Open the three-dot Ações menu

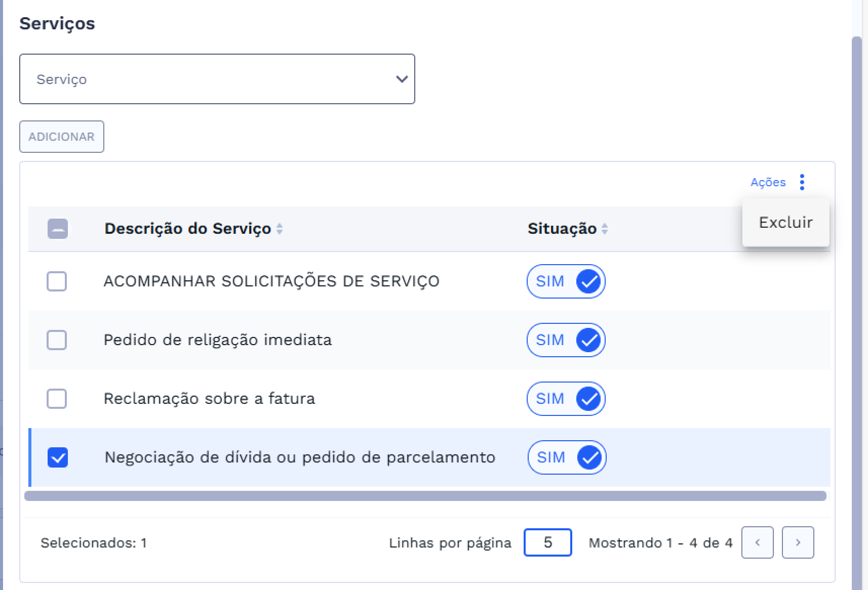pyautogui.click(x=802, y=182)
